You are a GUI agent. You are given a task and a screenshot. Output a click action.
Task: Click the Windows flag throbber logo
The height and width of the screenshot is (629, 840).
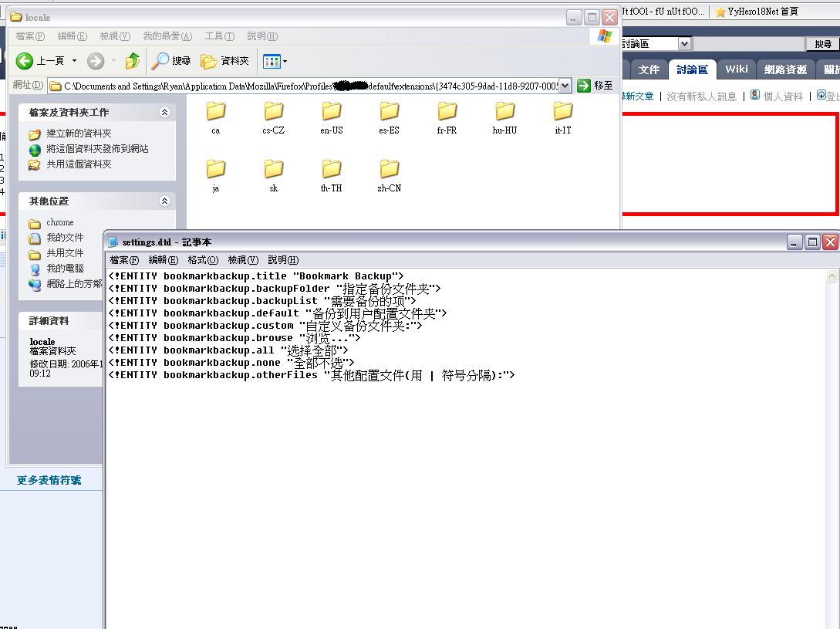point(604,36)
